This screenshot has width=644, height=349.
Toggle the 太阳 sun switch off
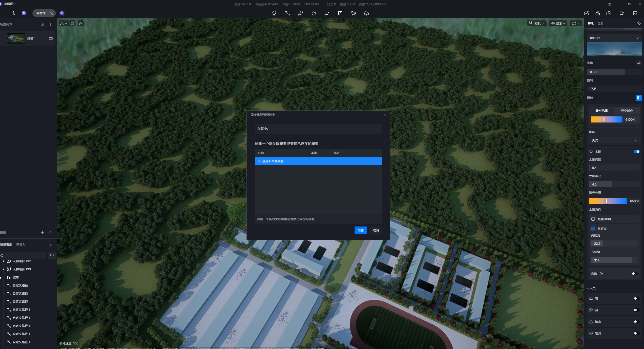click(636, 152)
